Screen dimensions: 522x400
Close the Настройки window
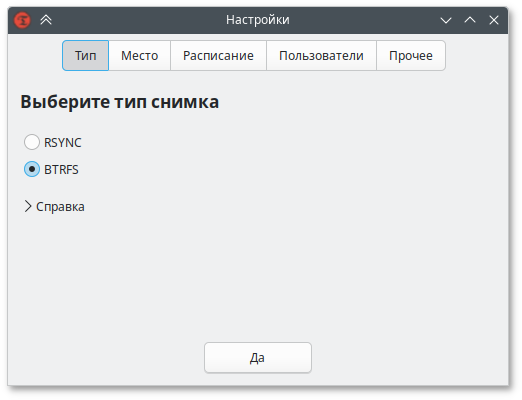[494, 20]
